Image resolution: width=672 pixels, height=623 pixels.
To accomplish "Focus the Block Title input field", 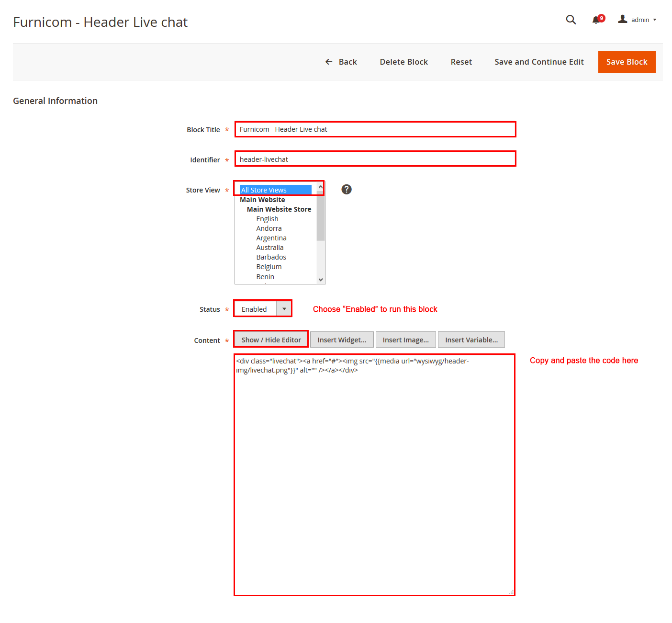I will (x=375, y=129).
